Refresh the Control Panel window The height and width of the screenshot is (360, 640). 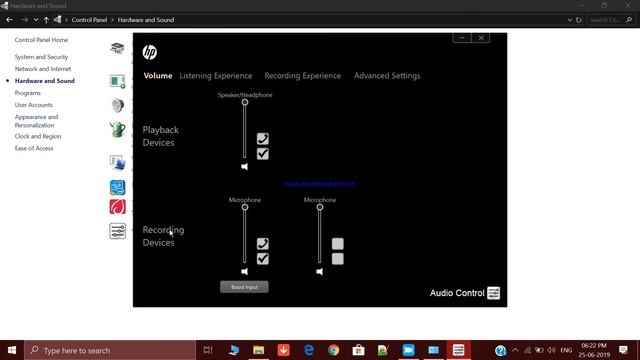578,20
